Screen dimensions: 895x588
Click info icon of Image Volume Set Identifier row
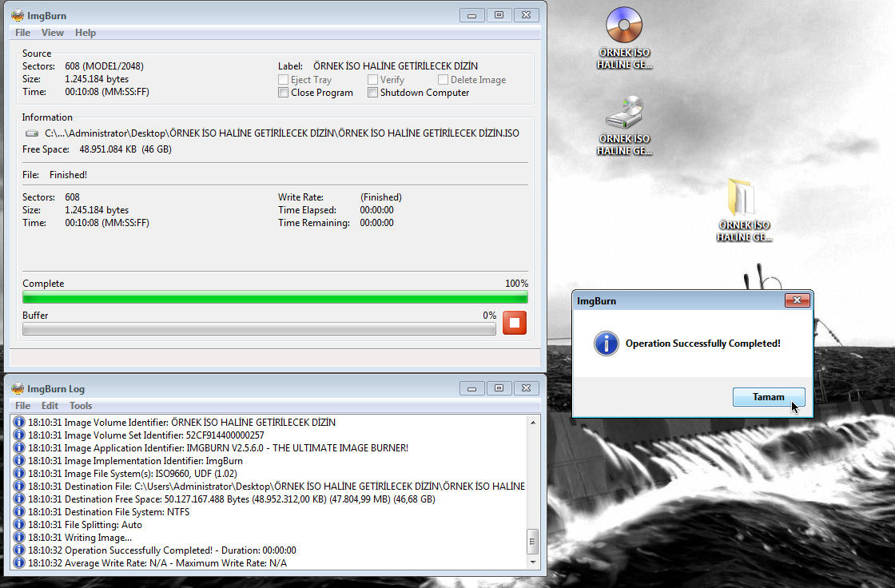coord(19,435)
